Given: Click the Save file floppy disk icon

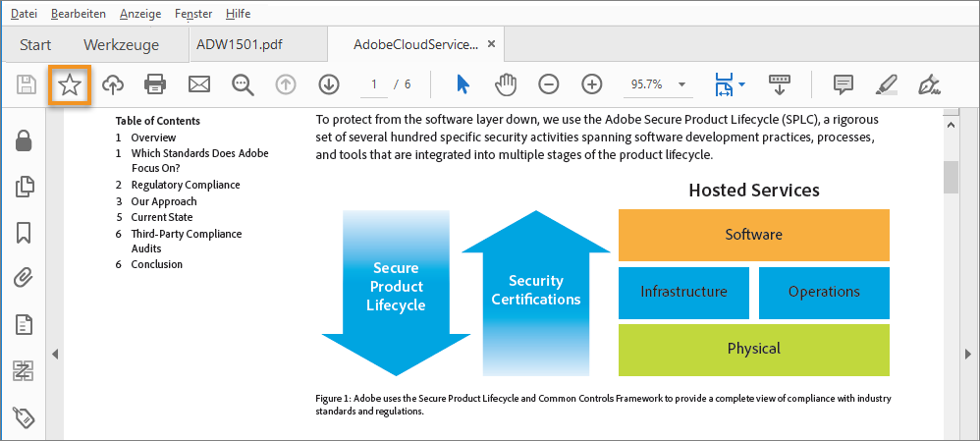Looking at the screenshot, I should (x=26, y=84).
